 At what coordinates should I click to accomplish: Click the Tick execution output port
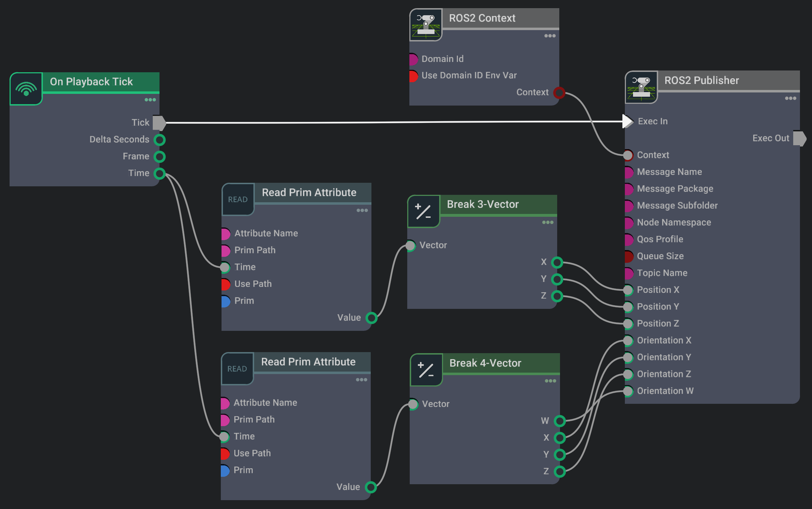coord(159,123)
